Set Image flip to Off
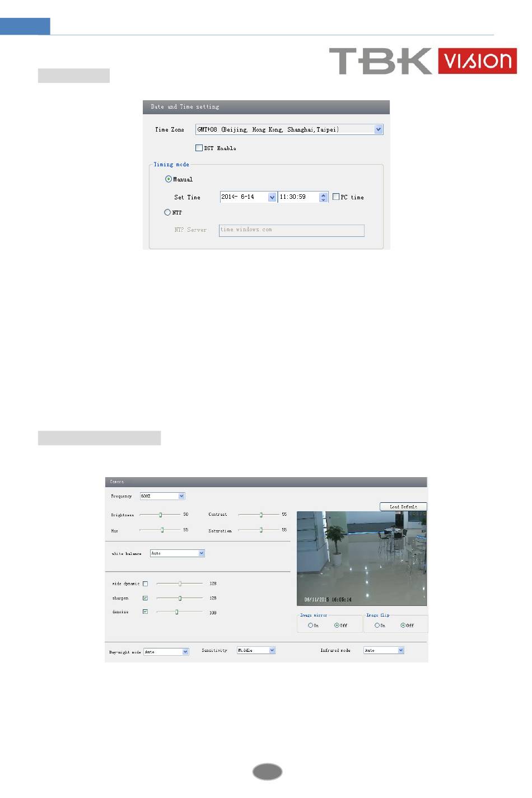Image resolution: width=532 pixels, height=798 pixels. pyautogui.click(x=403, y=626)
